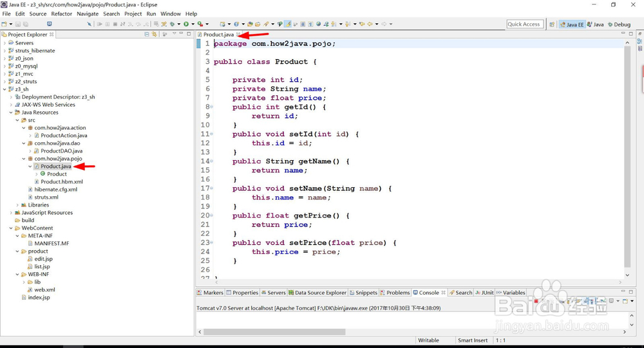Switch to the Servers tab
Viewport: 644px width, 348px height.
[274, 293]
